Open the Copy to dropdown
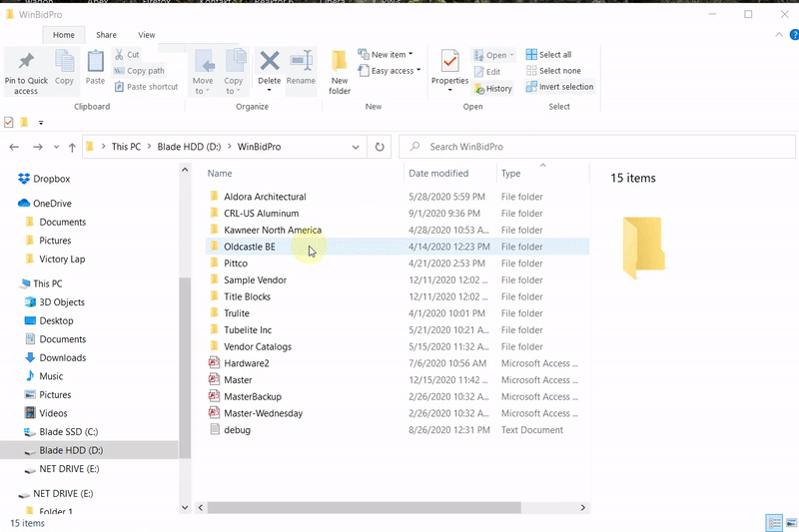This screenshot has width=799, height=532. tap(234, 72)
